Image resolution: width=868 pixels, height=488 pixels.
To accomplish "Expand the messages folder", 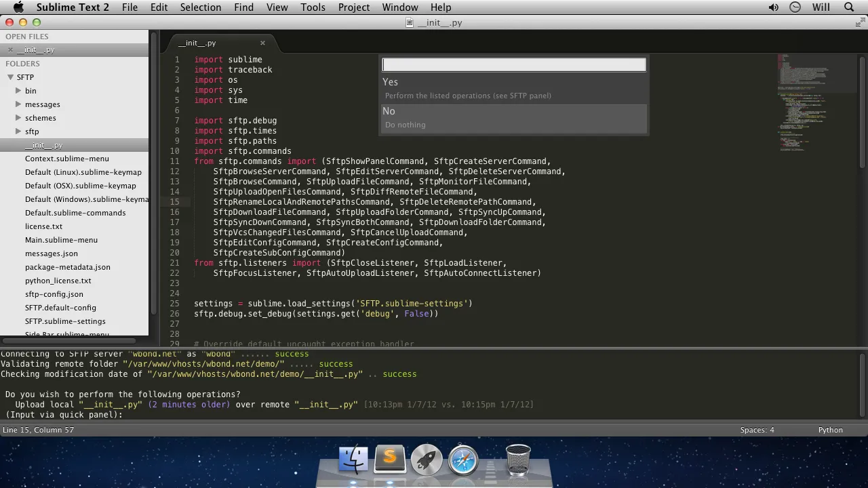I will [18, 104].
